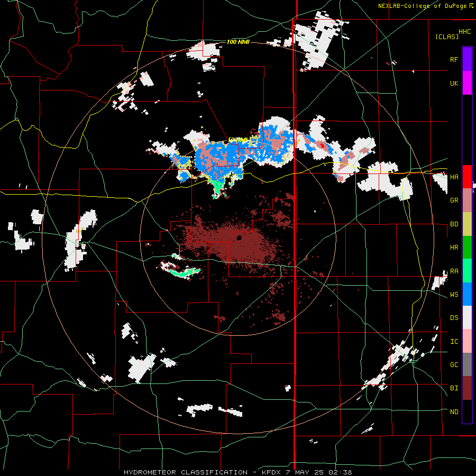Click the IC legend label
This screenshot has height=476, width=476.
tap(454, 342)
